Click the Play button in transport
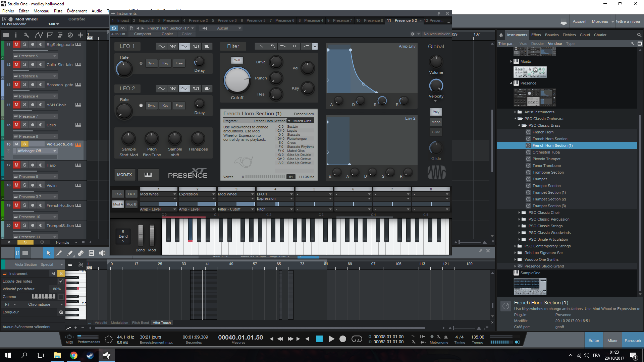Viewport: 644px width, 362px height. click(331, 339)
